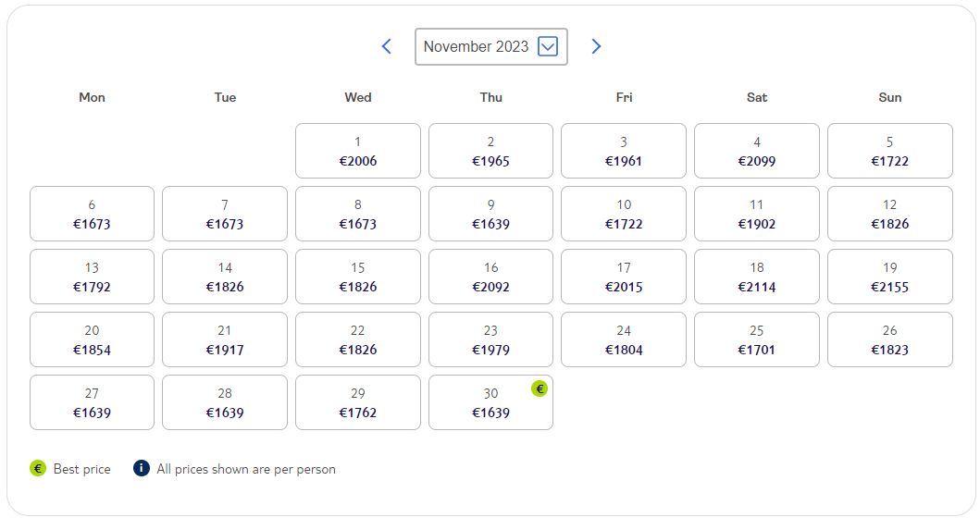
Task: Select November 27 priced €1639
Action: (x=92, y=402)
